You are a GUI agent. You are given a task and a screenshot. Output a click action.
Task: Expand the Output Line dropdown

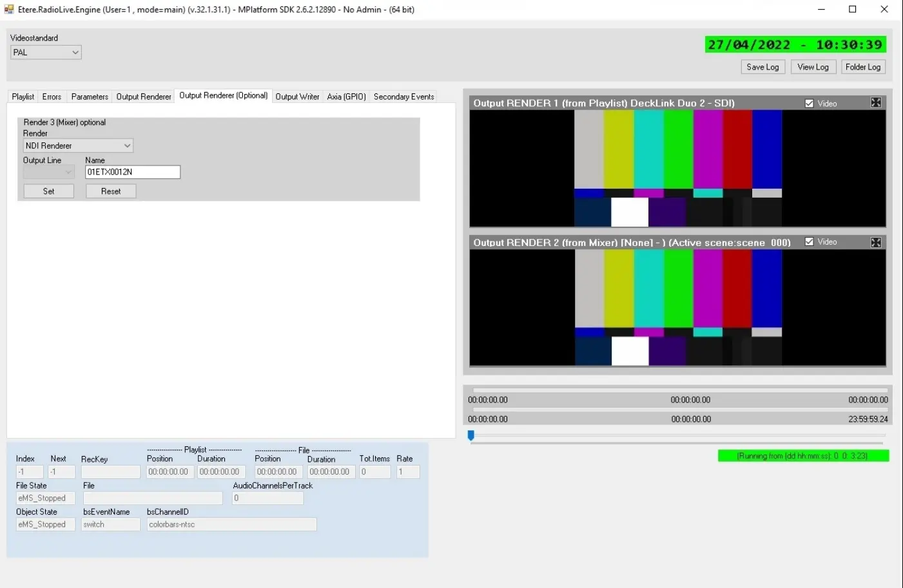coord(49,172)
